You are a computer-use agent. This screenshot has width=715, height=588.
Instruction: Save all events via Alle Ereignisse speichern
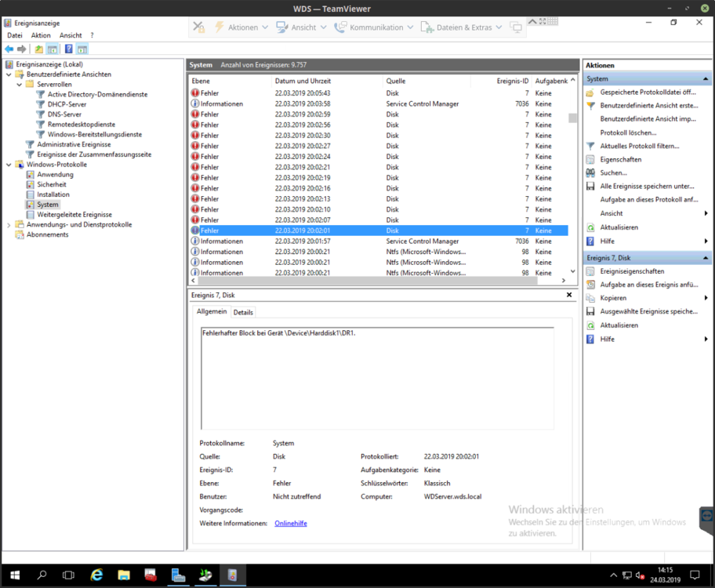click(x=647, y=186)
